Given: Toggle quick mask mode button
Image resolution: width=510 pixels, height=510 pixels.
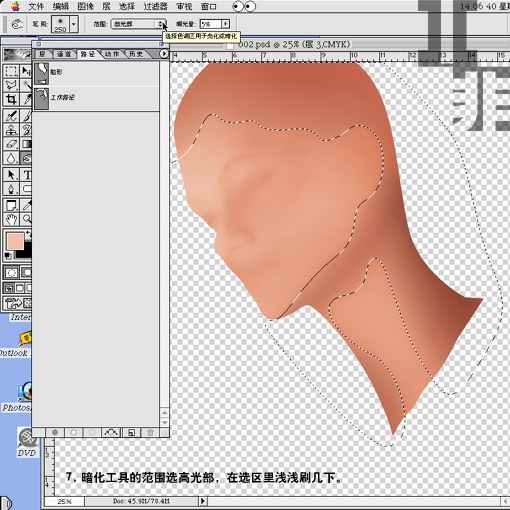Looking at the screenshot, I should pos(26,273).
